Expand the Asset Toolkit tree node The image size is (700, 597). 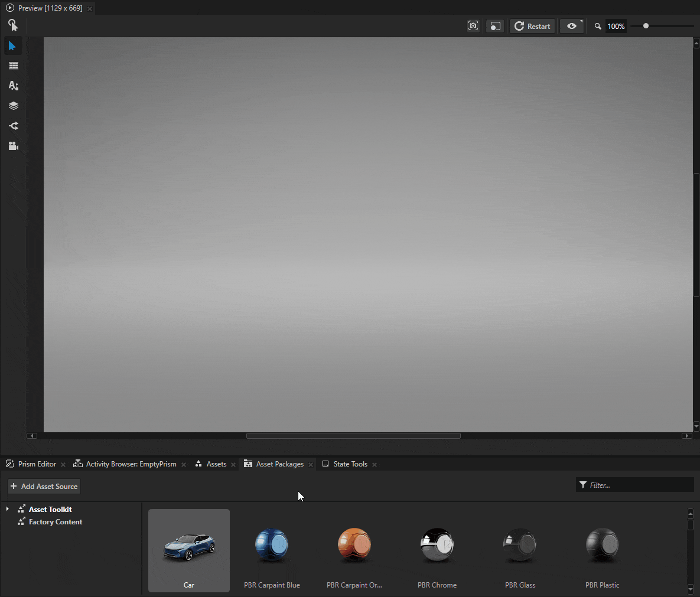click(7, 509)
